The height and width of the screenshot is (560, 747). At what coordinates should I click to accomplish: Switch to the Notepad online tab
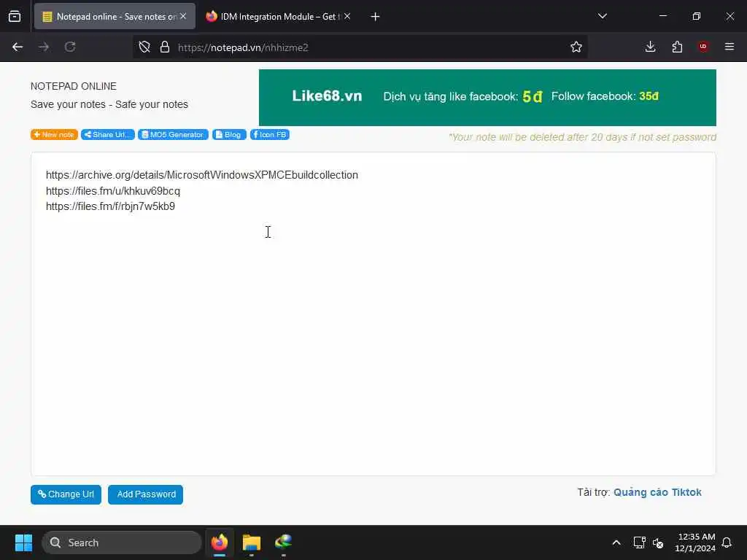(115, 17)
